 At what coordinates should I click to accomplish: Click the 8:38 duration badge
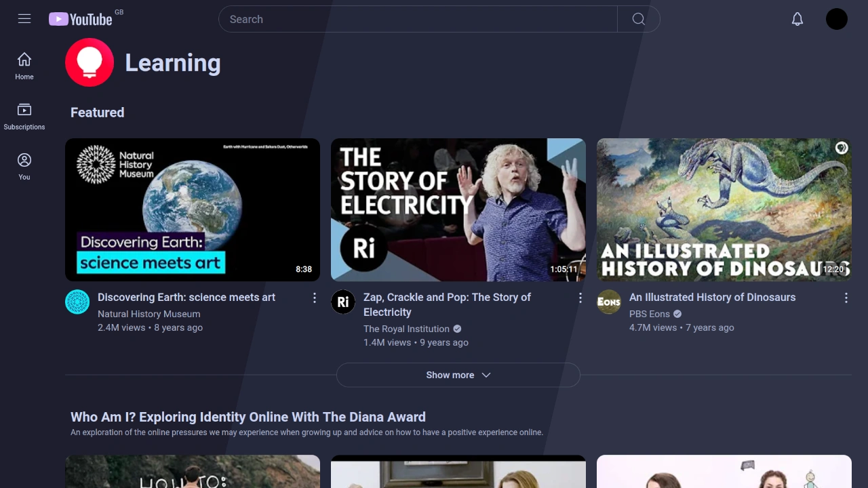click(x=304, y=269)
